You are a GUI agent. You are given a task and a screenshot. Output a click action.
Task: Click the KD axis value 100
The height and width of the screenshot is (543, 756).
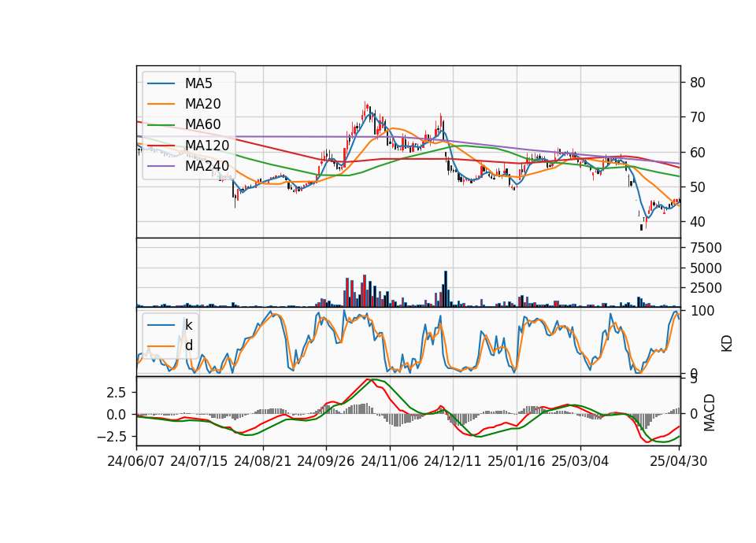click(x=702, y=311)
